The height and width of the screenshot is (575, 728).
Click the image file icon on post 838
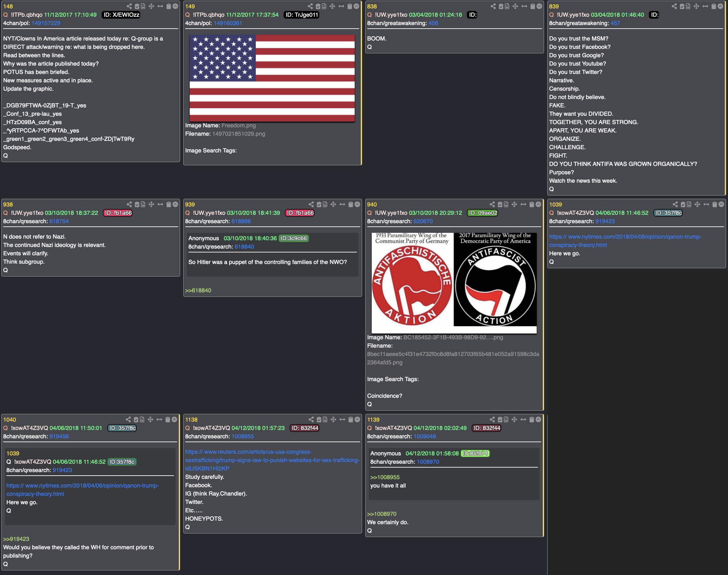pos(507,6)
